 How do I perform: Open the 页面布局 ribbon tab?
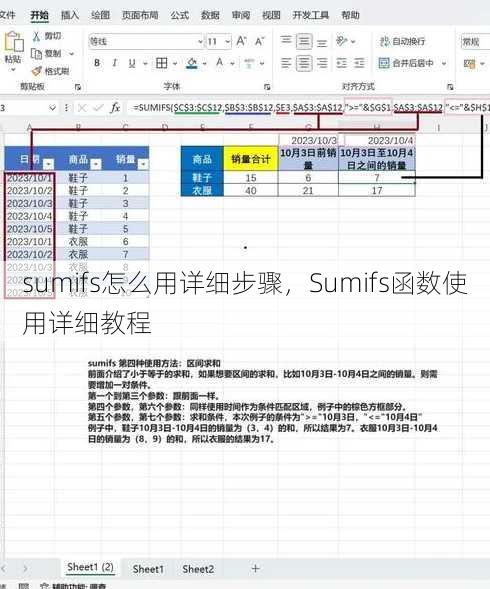140,15
